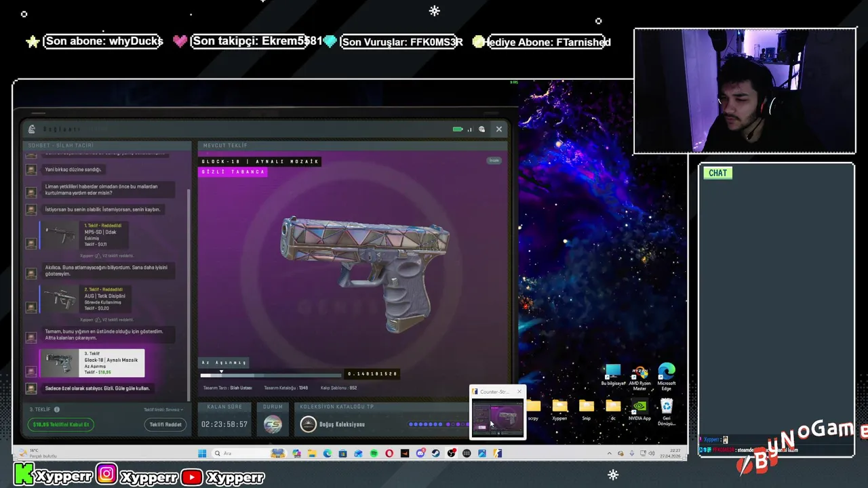Click the collection catalog dot progress indicator

439,424
